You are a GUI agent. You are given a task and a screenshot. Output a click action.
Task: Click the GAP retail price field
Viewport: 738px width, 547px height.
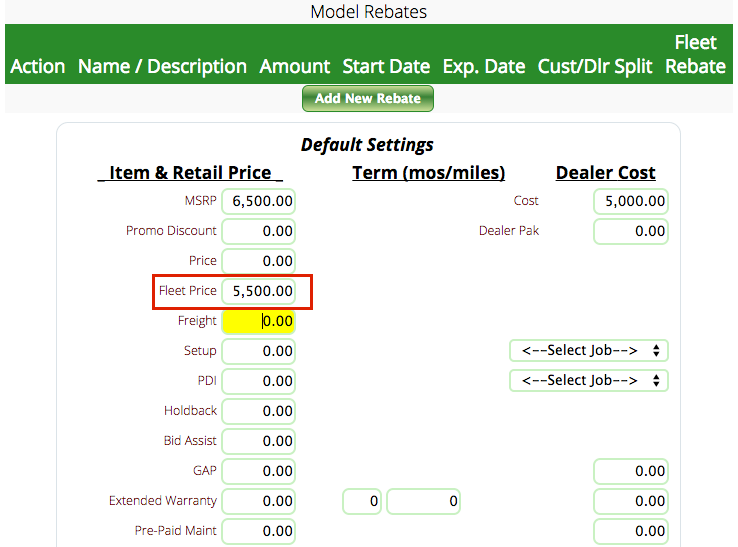click(259, 471)
